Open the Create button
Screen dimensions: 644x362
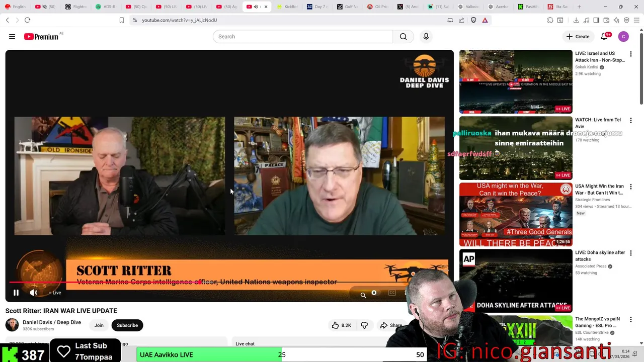pyautogui.click(x=578, y=37)
